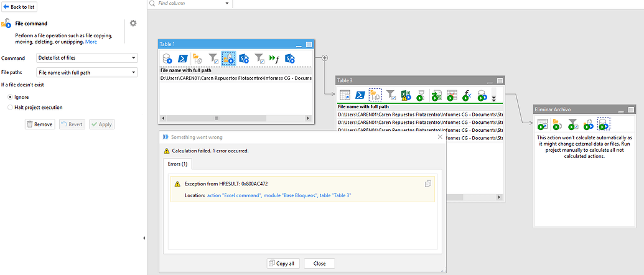Click Copy all button in error dialog
The height and width of the screenshot is (275, 644).
(283, 264)
